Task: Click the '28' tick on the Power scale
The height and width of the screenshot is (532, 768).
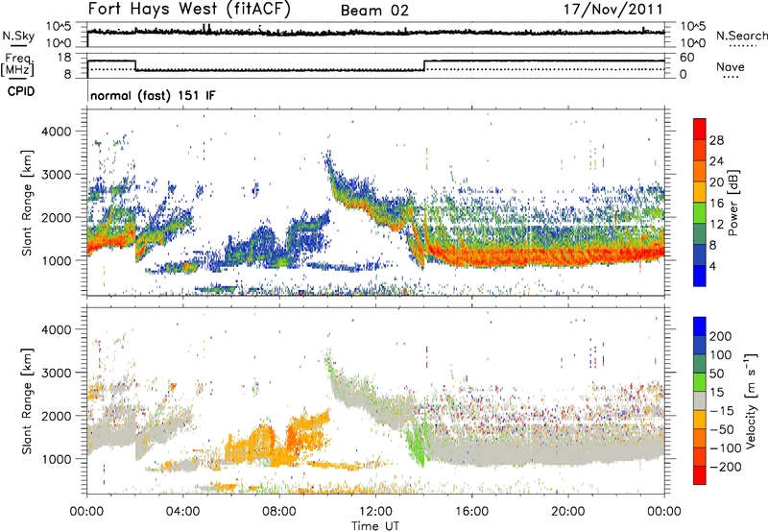Action: tap(716, 140)
